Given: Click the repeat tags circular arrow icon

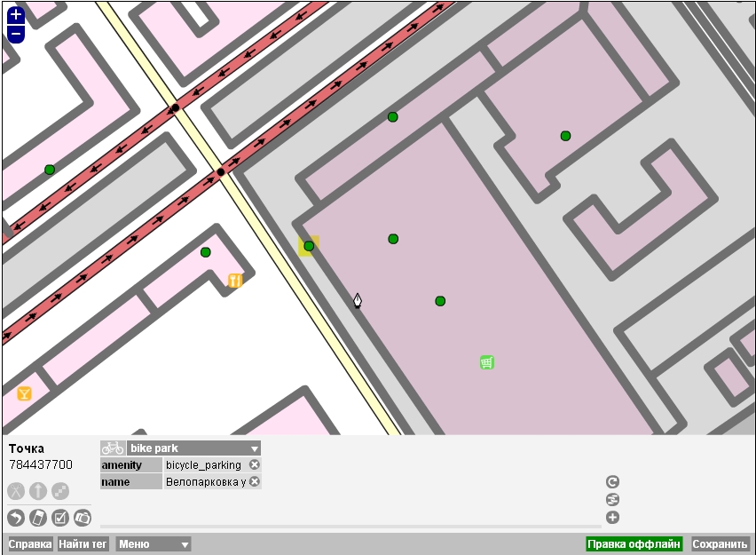Looking at the screenshot, I should point(612,482).
